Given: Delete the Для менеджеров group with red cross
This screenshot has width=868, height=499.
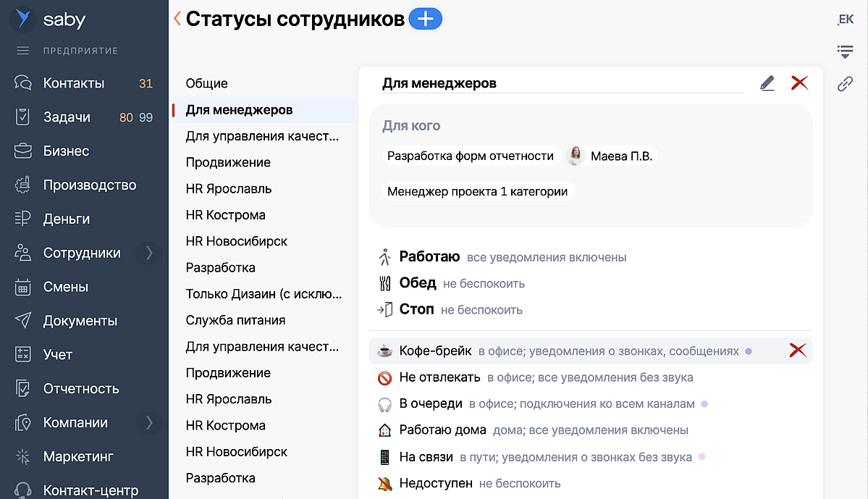Looking at the screenshot, I should pyautogui.click(x=799, y=83).
